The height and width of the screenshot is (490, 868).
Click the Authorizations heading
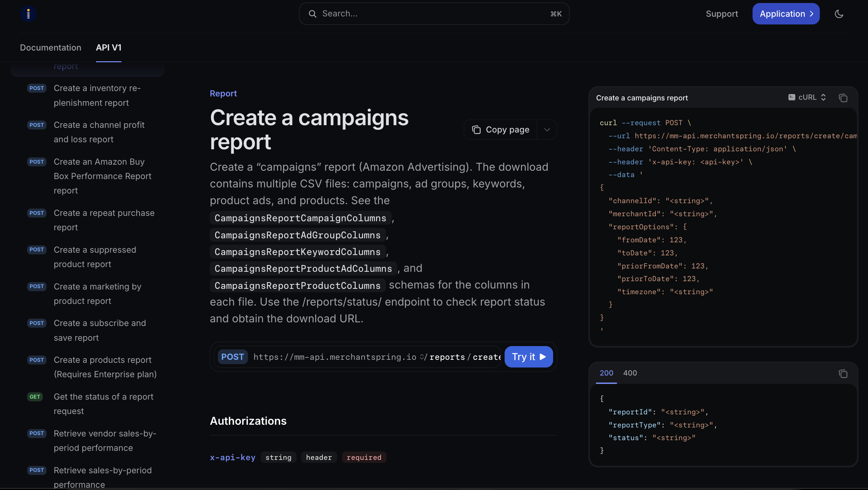click(x=248, y=421)
